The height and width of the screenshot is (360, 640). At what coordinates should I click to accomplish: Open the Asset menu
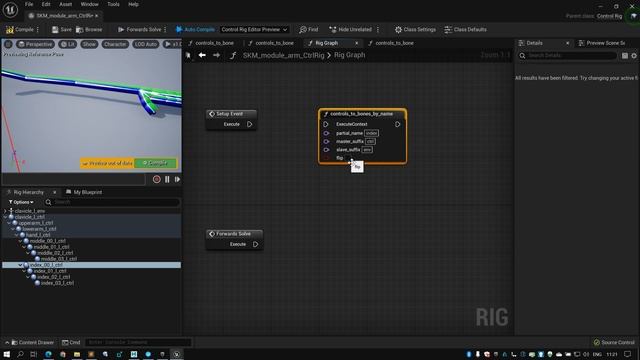point(66,4)
